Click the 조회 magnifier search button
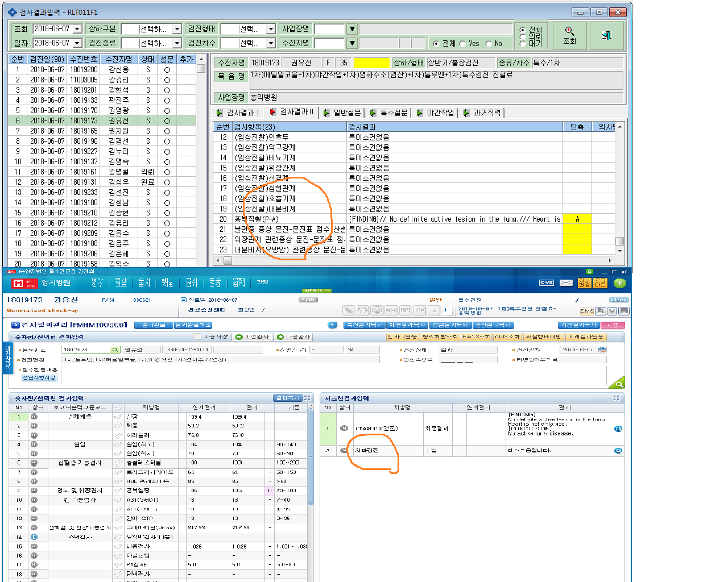This screenshot has width=728, height=582. coord(569,36)
